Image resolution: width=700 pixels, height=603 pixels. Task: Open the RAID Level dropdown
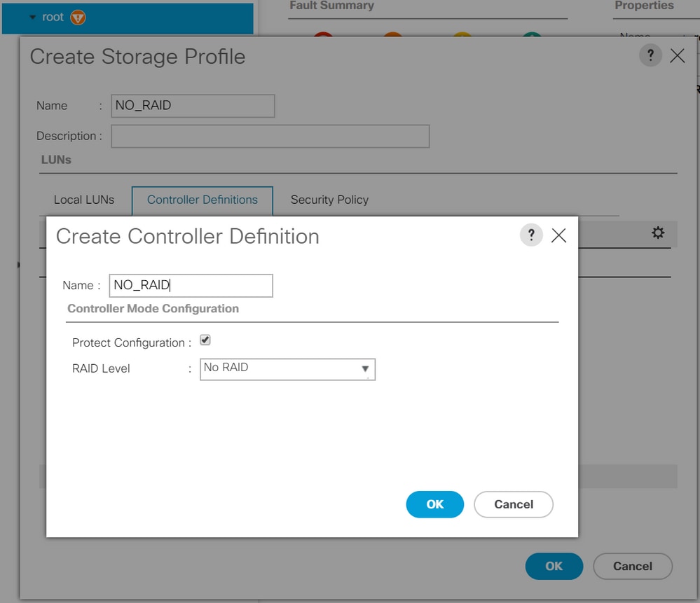(x=287, y=369)
